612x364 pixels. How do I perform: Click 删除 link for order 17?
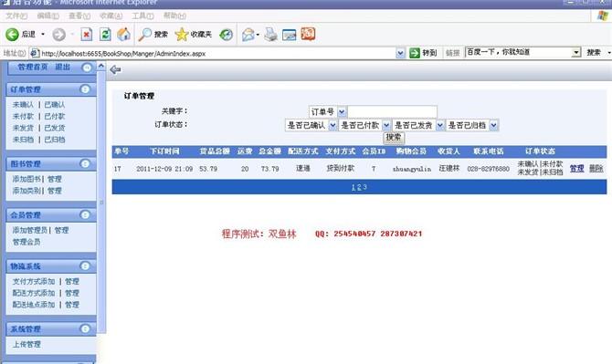point(596,169)
